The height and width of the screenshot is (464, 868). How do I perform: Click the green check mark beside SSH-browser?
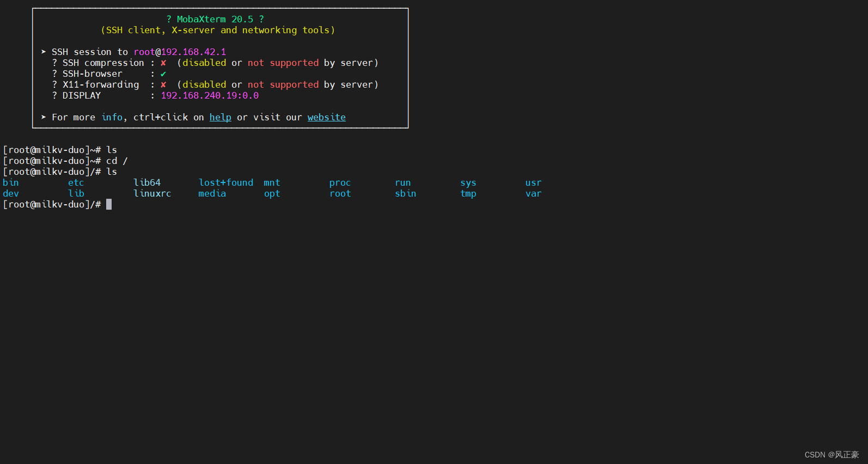pyautogui.click(x=163, y=74)
